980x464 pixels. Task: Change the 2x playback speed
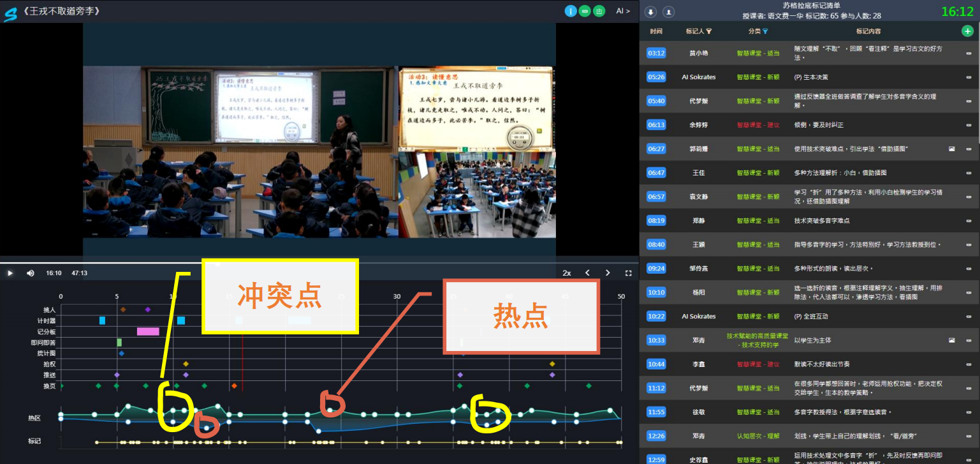pos(566,273)
